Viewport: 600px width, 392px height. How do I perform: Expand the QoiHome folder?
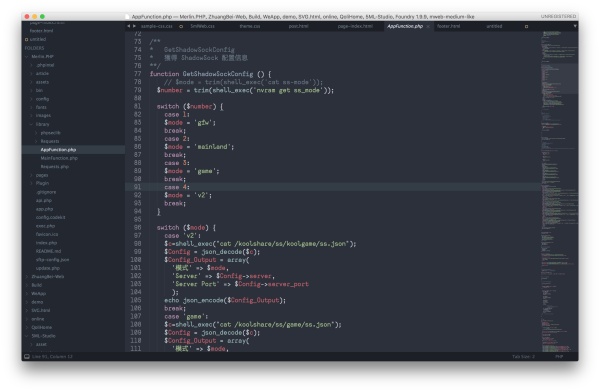tap(27, 327)
